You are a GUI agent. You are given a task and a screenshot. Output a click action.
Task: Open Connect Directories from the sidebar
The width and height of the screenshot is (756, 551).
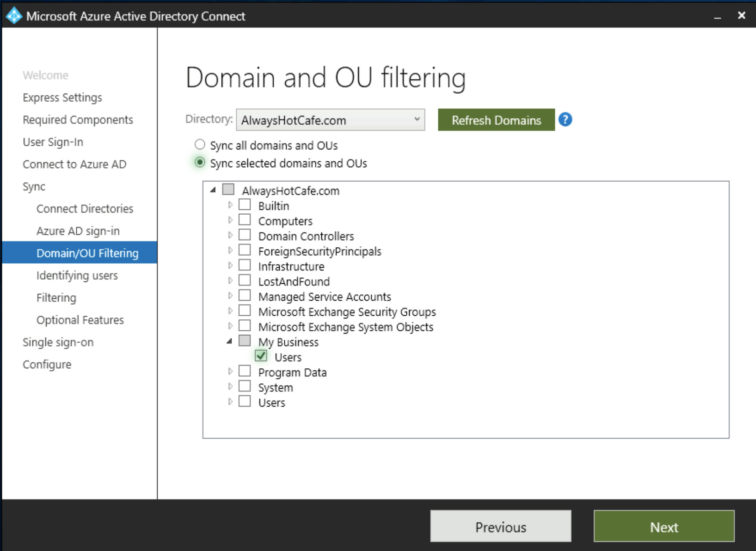[x=85, y=208]
